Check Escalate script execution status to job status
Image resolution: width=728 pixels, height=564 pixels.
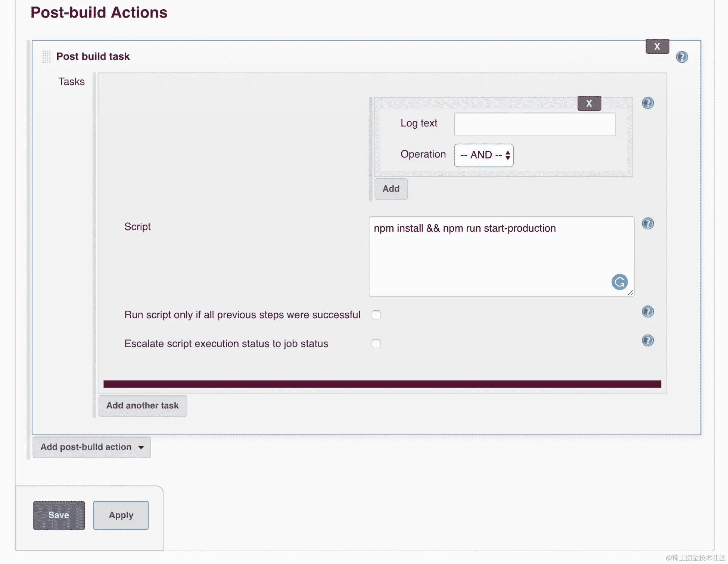click(x=376, y=344)
